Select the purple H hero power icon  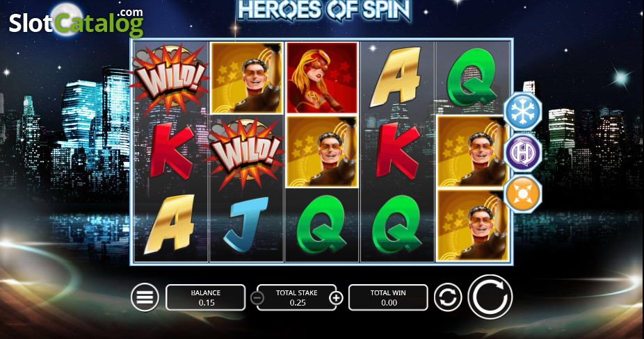[x=522, y=152]
